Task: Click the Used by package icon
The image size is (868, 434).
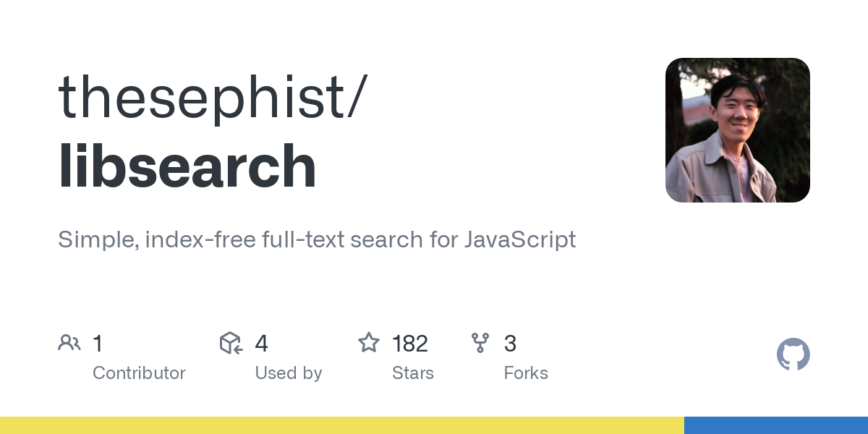Action: pos(231,343)
